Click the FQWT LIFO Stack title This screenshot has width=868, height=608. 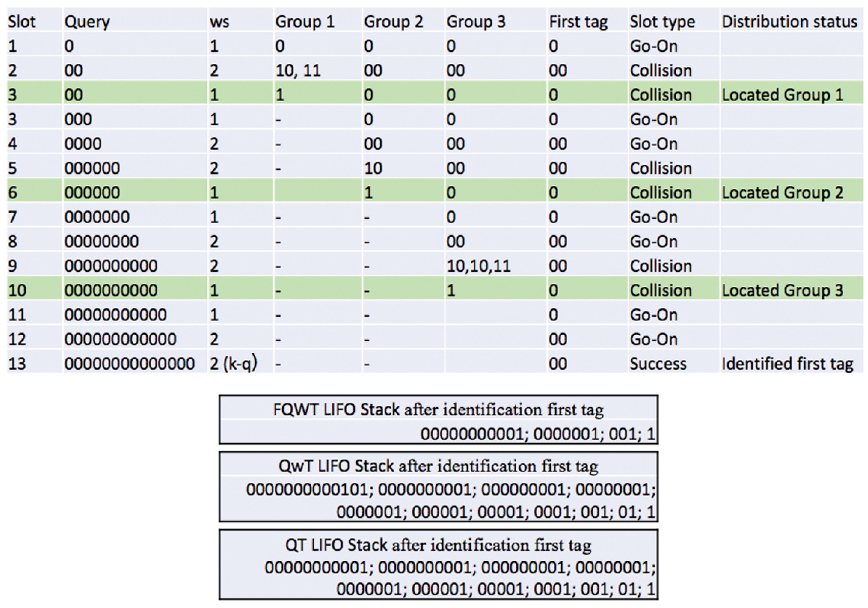pyautogui.click(x=439, y=409)
